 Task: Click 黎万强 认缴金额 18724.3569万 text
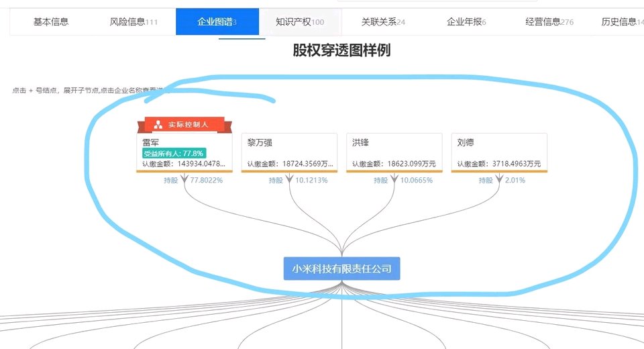pyautogui.click(x=290, y=164)
